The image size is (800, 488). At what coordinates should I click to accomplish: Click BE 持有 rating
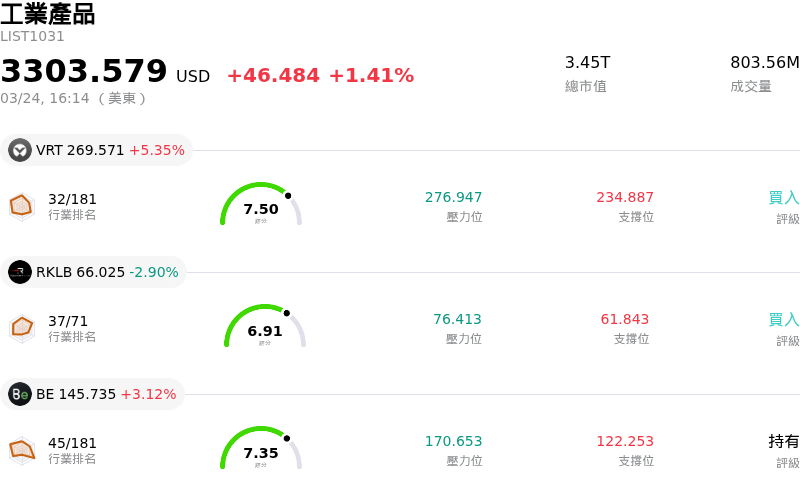coord(783,441)
